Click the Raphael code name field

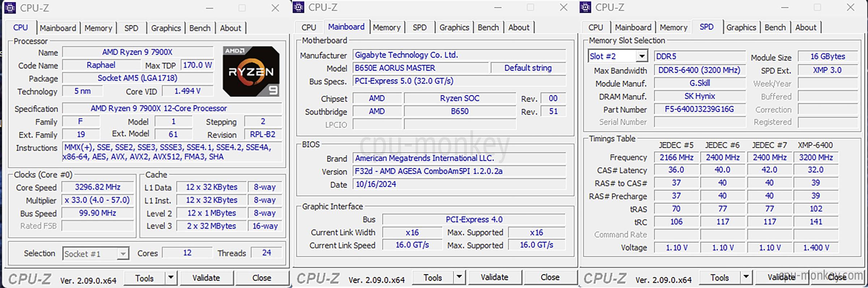pyautogui.click(x=101, y=65)
